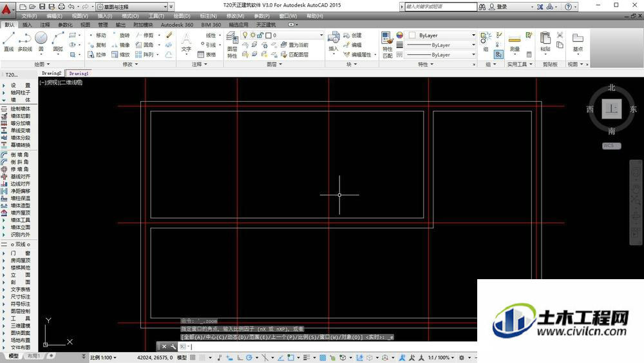This screenshot has width=644, height=363.
Task: Select 绘制墙体 draw wall tool
Action: click(16, 109)
